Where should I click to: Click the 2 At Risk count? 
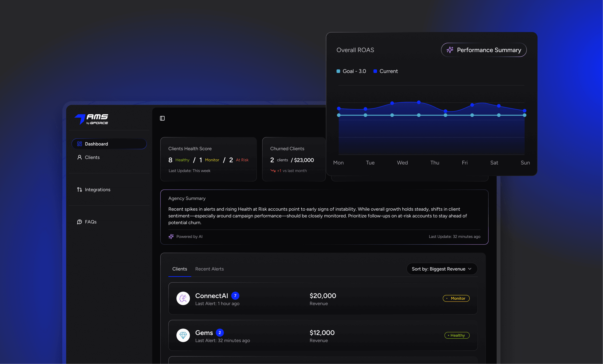click(239, 160)
